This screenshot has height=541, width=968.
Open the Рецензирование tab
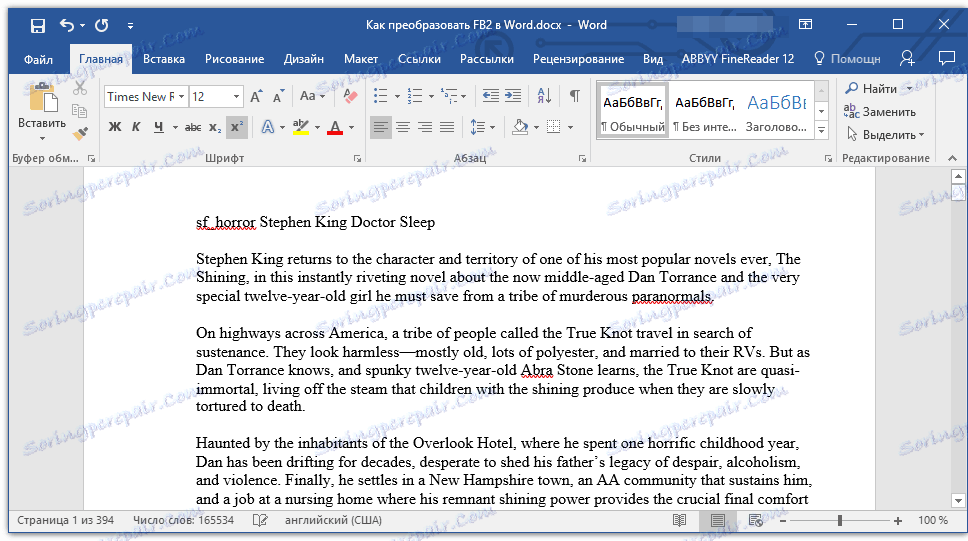[578, 59]
